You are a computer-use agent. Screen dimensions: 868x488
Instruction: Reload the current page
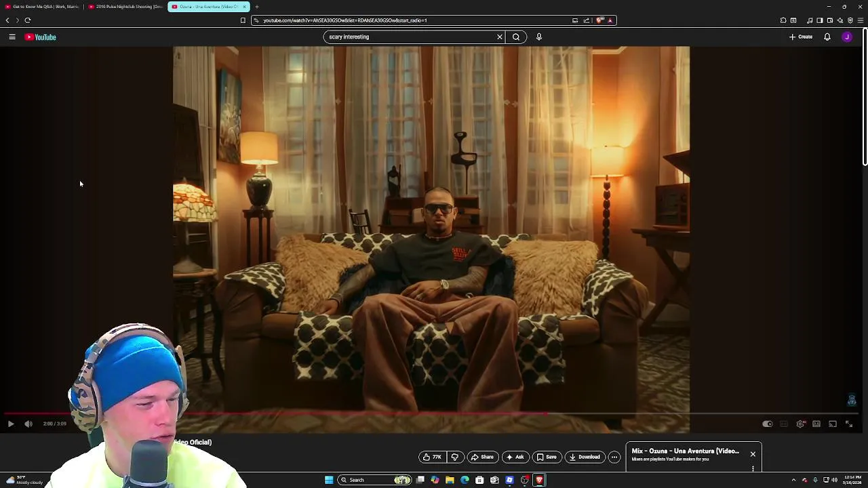[28, 20]
